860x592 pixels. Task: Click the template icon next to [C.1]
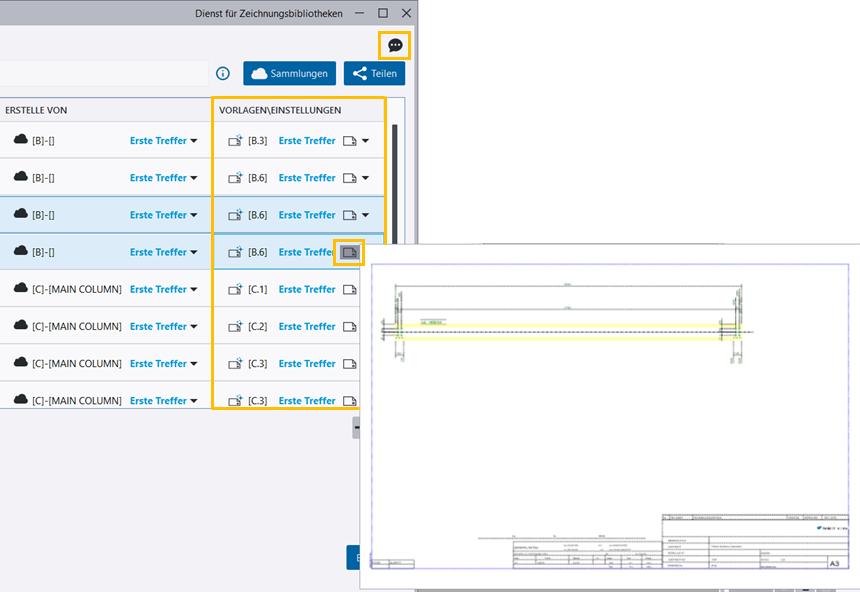point(235,289)
